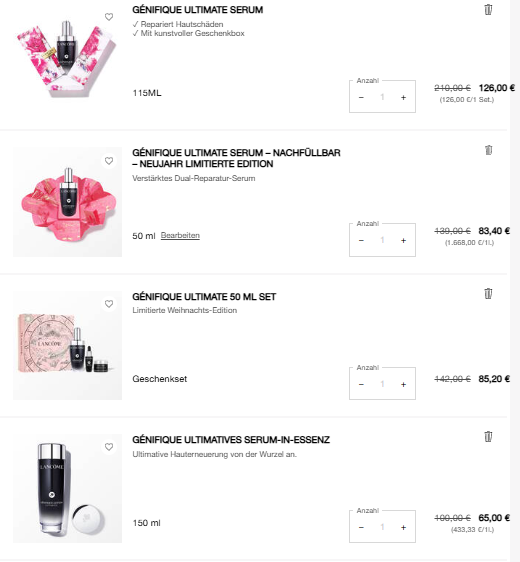Delete the 115ML Génifique Ultimate Serum item
The image size is (520, 562).
[x=488, y=10]
